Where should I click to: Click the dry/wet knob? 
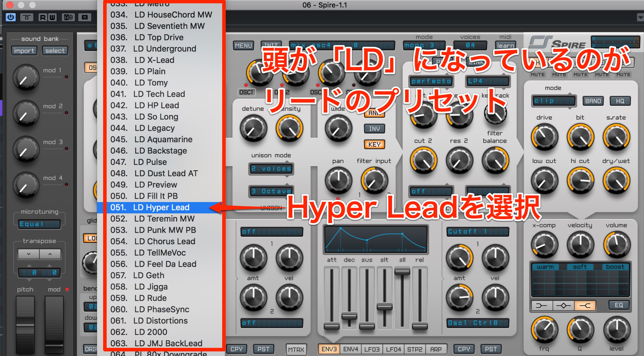(x=616, y=180)
